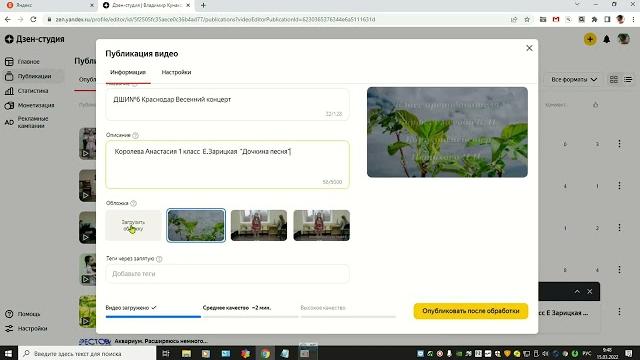Select the Информация tab
This screenshot has height=360, width=640.
(x=128, y=72)
